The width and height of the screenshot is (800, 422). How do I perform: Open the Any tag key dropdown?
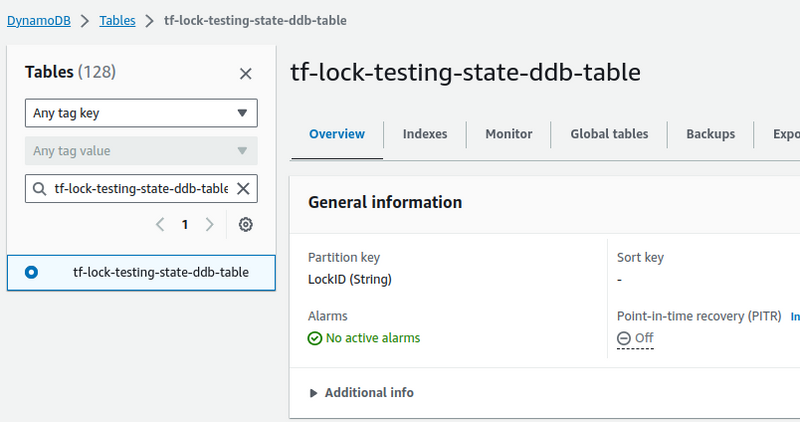tap(141, 113)
